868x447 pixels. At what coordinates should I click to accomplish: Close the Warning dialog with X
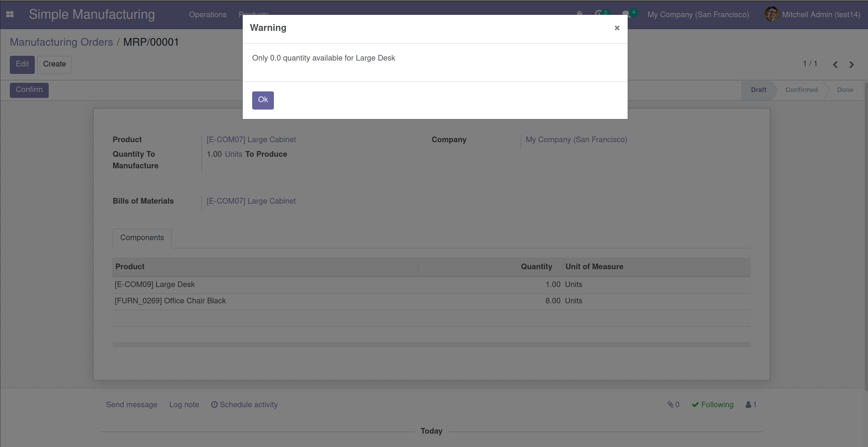(617, 28)
